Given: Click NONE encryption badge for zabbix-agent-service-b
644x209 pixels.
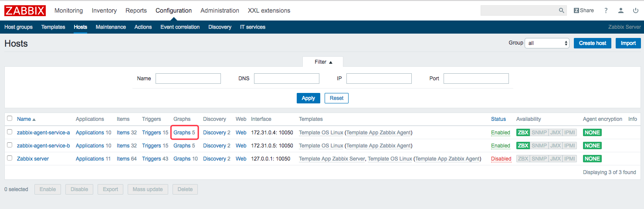Looking at the screenshot, I should [x=592, y=146].
